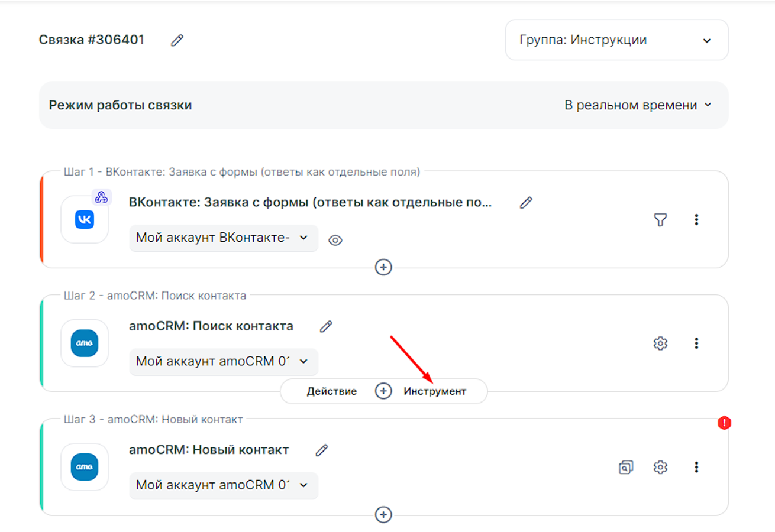Click the search-copy icon in Step 3
This screenshot has height=532, width=775.
pos(625,467)
